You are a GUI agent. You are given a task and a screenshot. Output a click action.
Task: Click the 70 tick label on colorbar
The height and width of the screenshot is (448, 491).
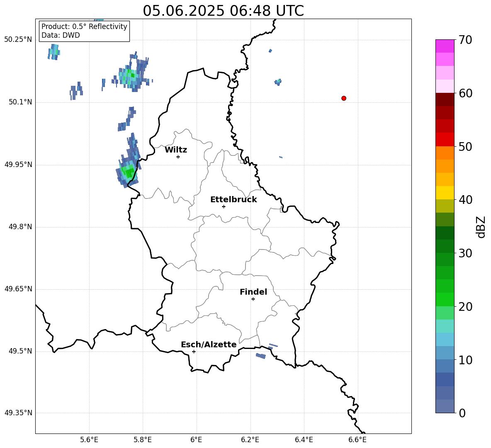[x=465, y=40]
